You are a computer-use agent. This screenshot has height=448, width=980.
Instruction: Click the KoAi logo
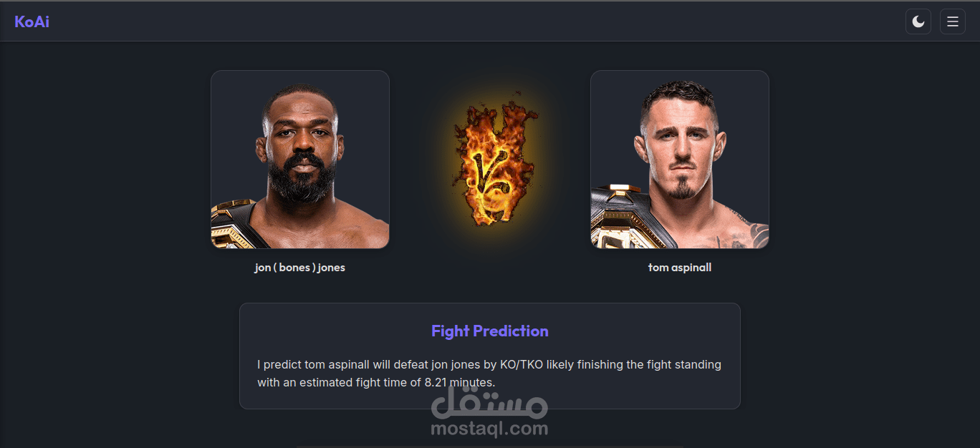(32, 21)
